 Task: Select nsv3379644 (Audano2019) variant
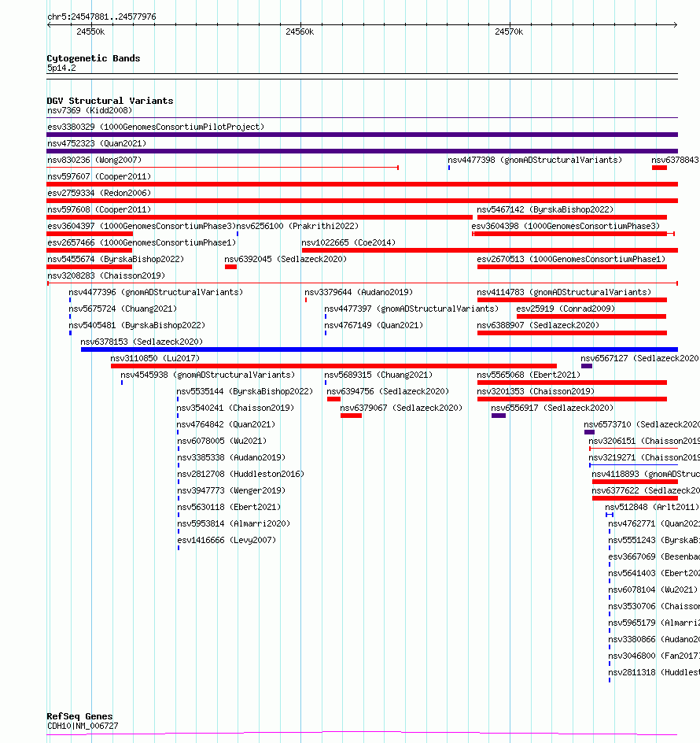pos(359,293)
